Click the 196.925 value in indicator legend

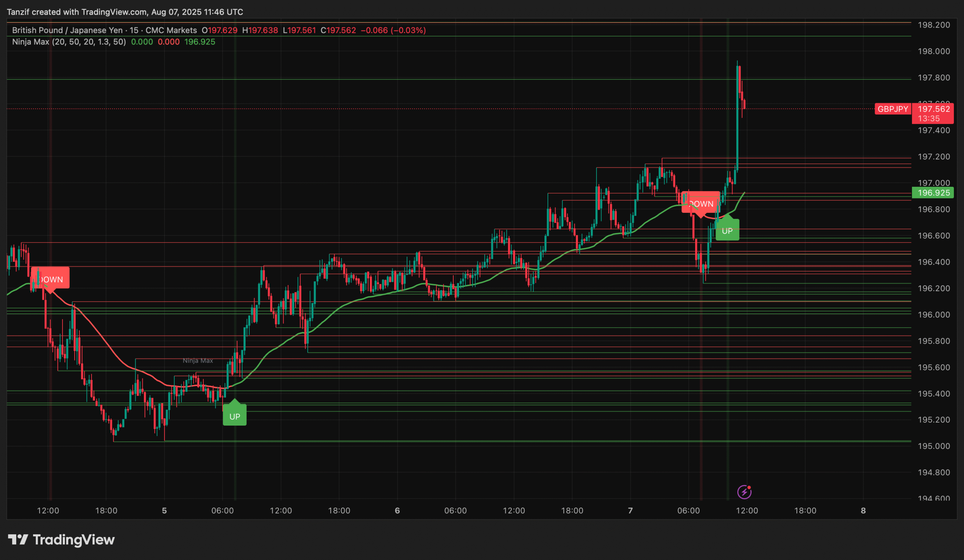tap(200, 42)
